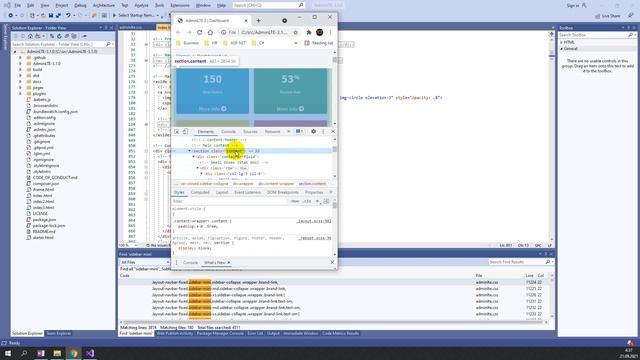This screenshot has width=640, height=360.
Task: Click More info on 53% box
Action: (290, 109)
